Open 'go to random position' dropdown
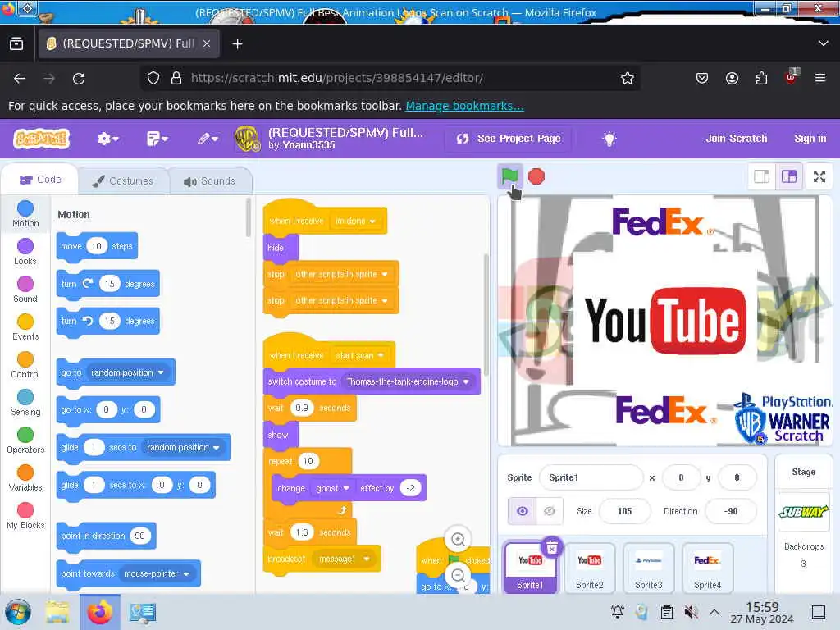This screenshot has height=630, width=840. [x=127, y=372]
